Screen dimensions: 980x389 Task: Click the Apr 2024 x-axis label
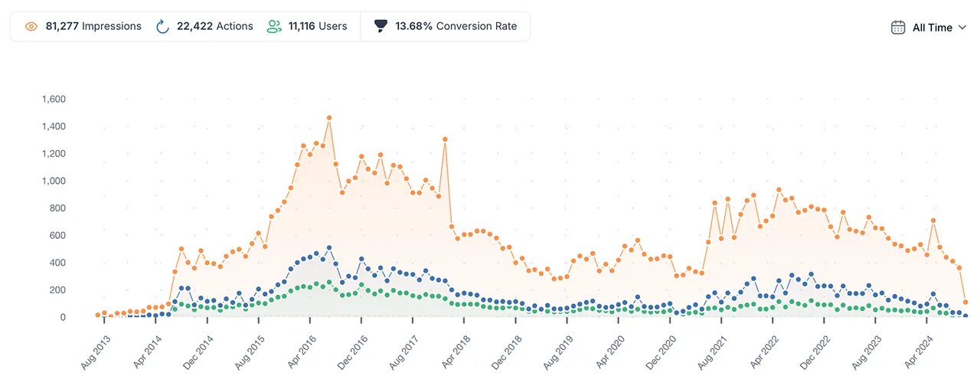[x=916, y=352]
